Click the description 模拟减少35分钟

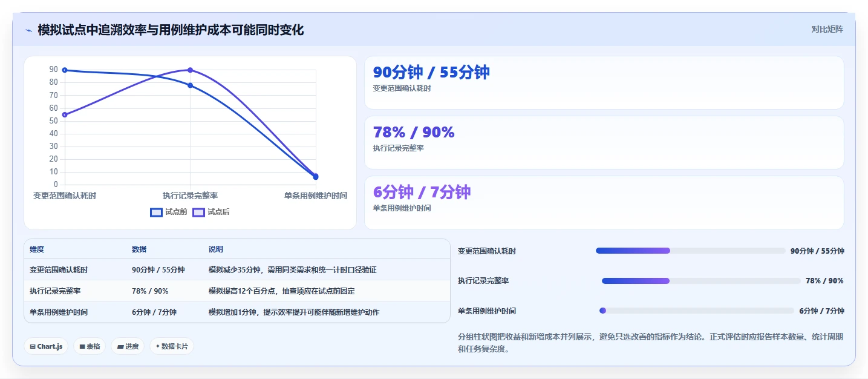(292, 270)
